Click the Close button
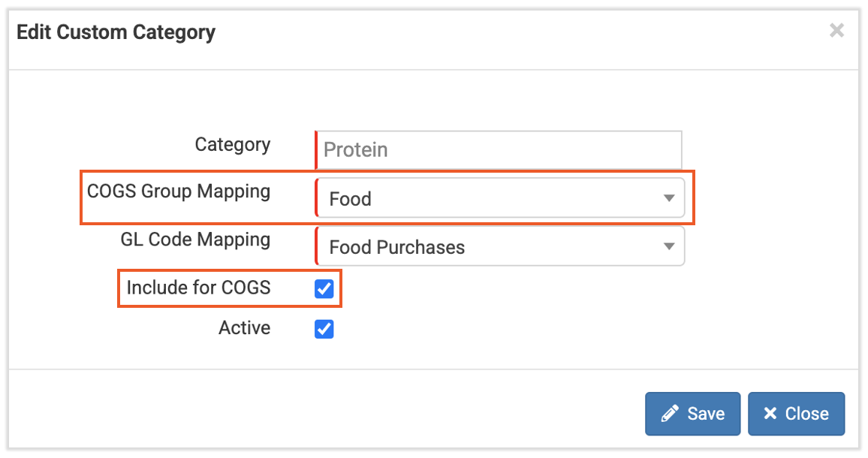This screenshot has height=458, width=868. pyautogui.click(x=796, y=413)
